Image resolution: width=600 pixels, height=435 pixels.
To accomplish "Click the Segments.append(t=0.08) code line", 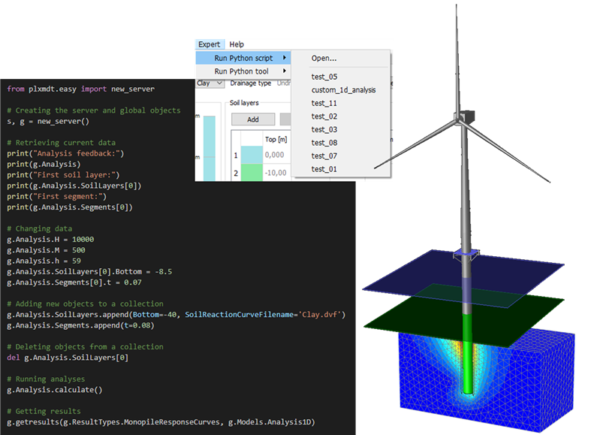I will click(80, 326).
